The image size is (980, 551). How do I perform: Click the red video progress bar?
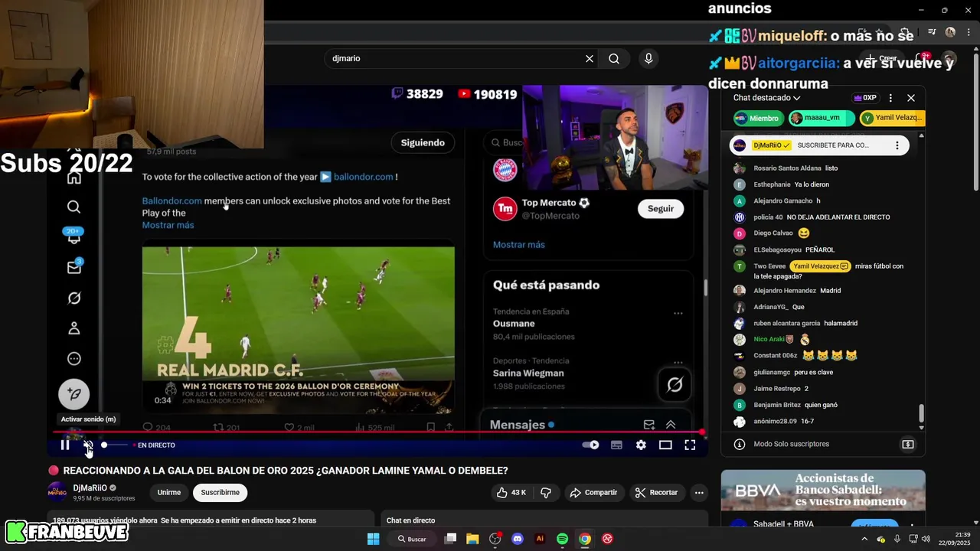(377, 432)
